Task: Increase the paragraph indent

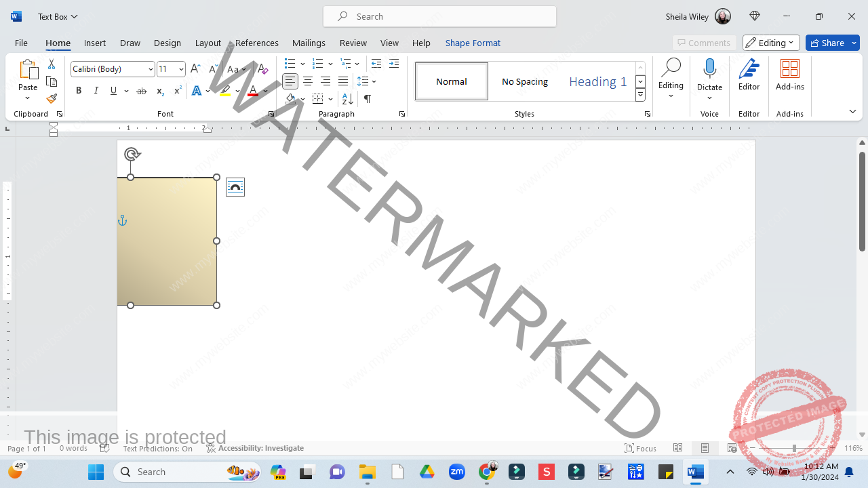Action: [394, 64]
